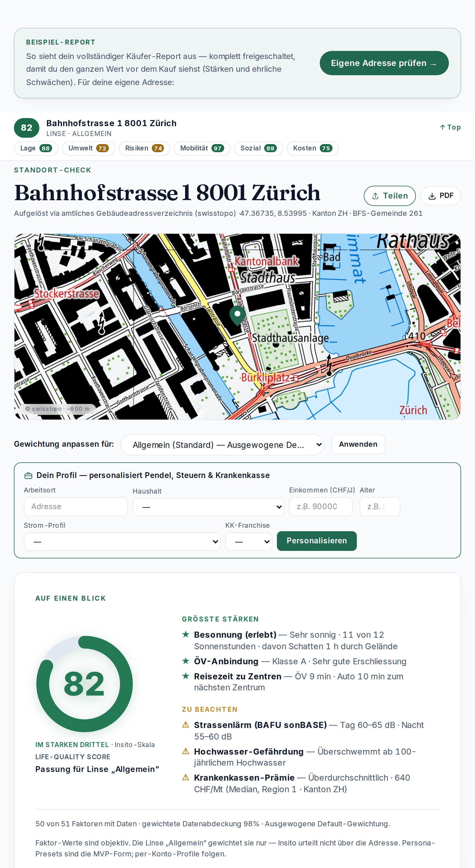The height and width of the screenshot is (868, 475).
Task: Click the STANDORT-CHECK heading text
Action: [53, 170]
